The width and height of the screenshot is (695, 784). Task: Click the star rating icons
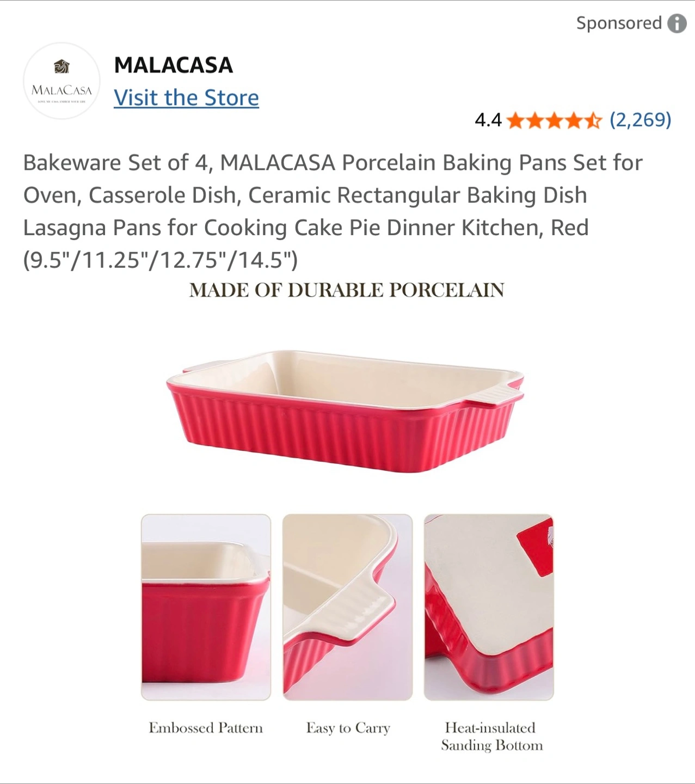point(554,120)
